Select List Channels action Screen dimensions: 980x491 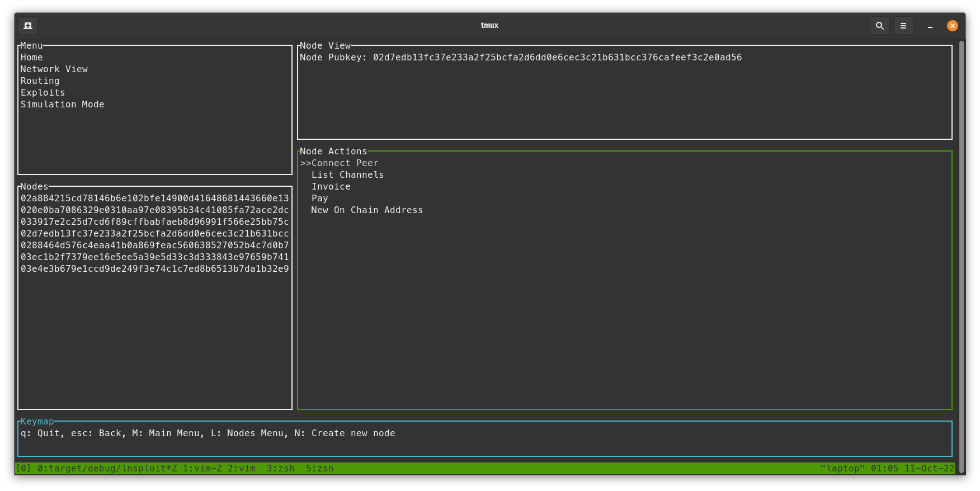(348, 175)
